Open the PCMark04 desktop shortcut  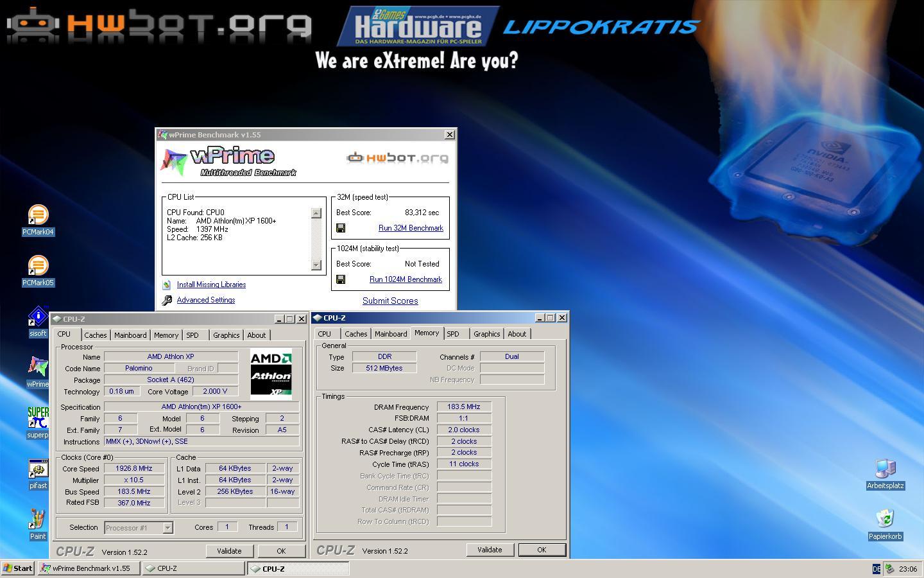pyautogui.click(x=38, y=215)
